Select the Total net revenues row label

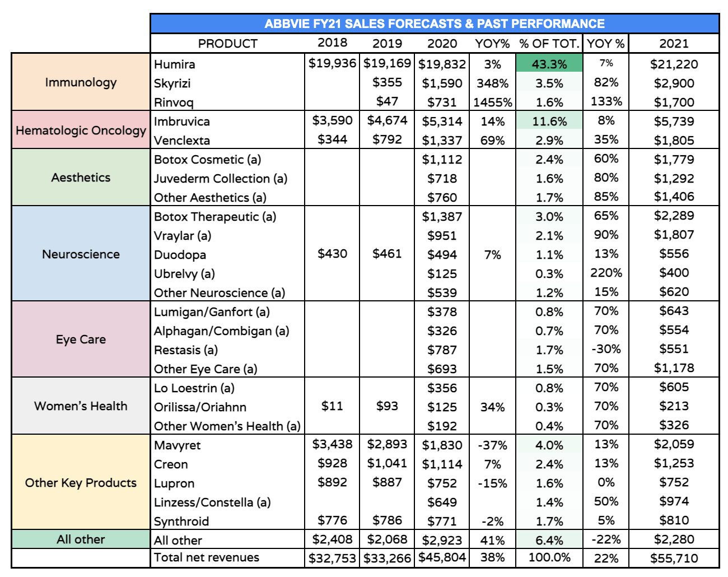pos(207,557)
